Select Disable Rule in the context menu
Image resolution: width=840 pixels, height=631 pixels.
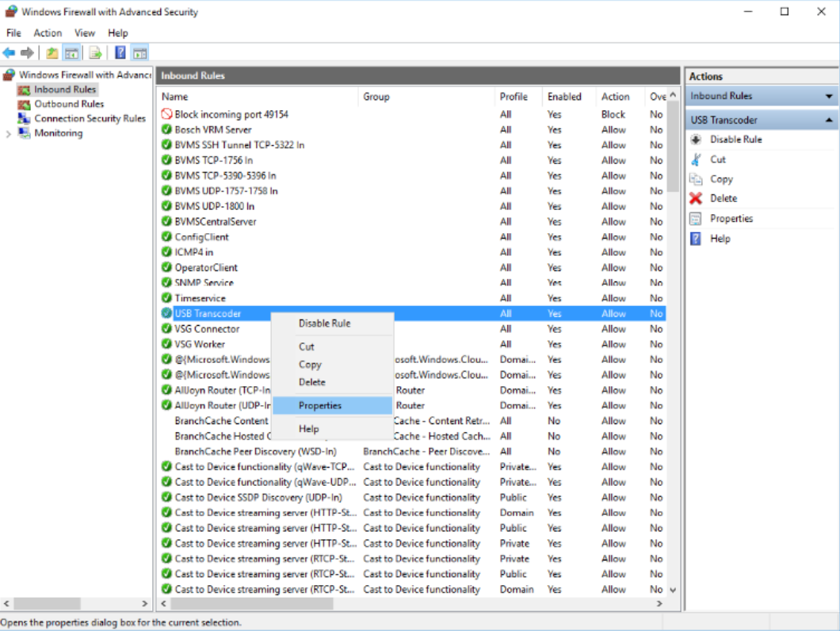tap(324, 323)
